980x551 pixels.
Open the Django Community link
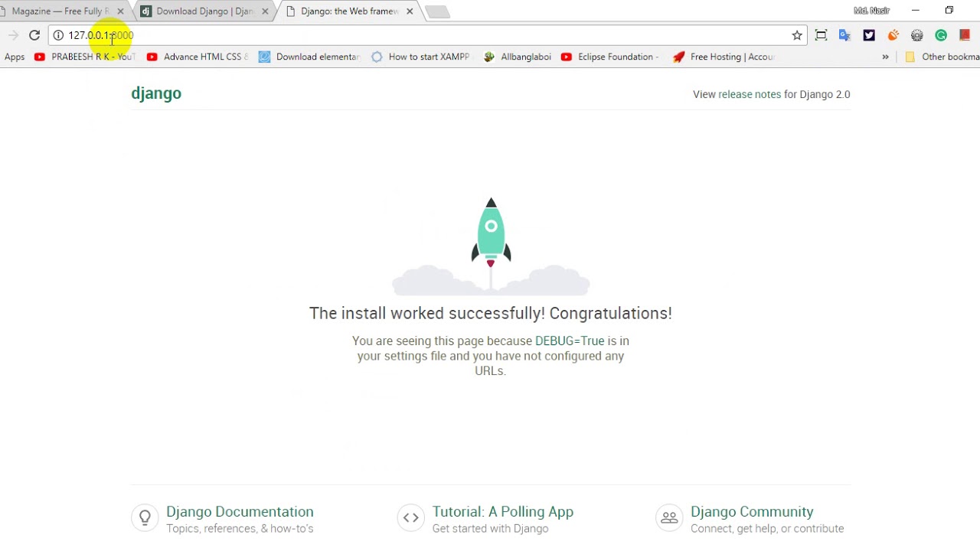click(752, 511)
